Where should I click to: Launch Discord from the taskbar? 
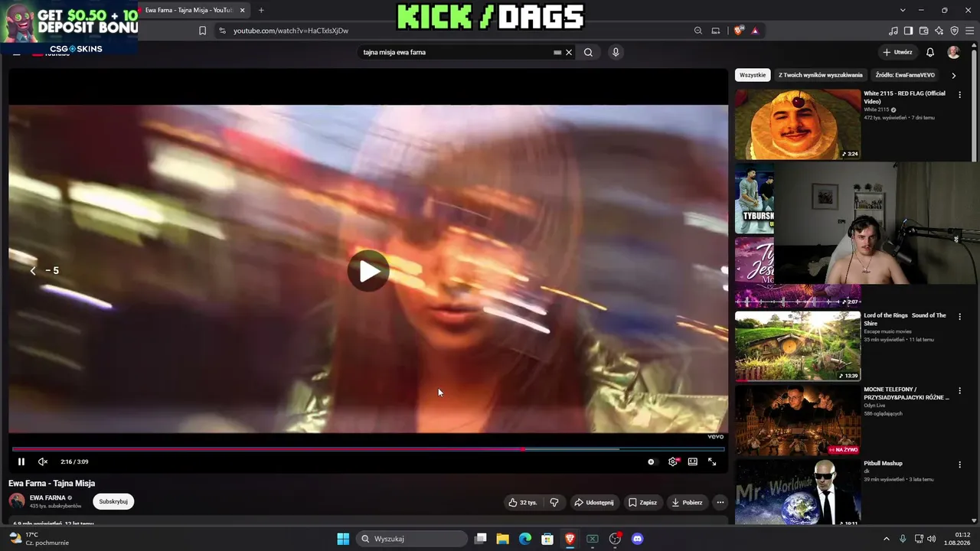click(637, 539)
